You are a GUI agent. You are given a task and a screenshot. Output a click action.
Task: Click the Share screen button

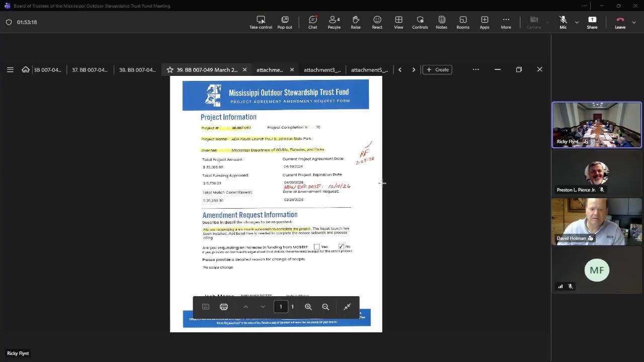pos(592,22)
